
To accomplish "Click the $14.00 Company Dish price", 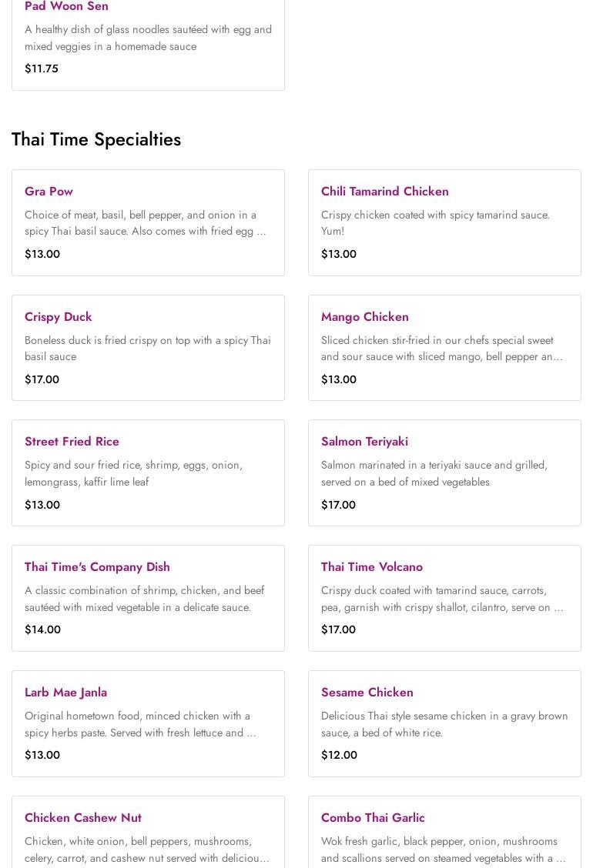I will coord(42,629).
